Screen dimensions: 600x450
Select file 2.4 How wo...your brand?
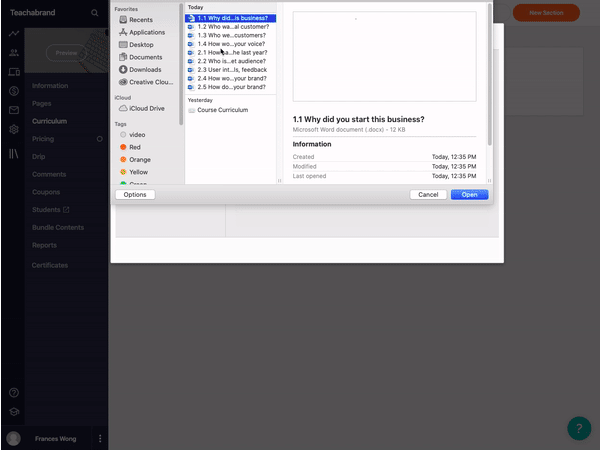[x=230, y=78]
